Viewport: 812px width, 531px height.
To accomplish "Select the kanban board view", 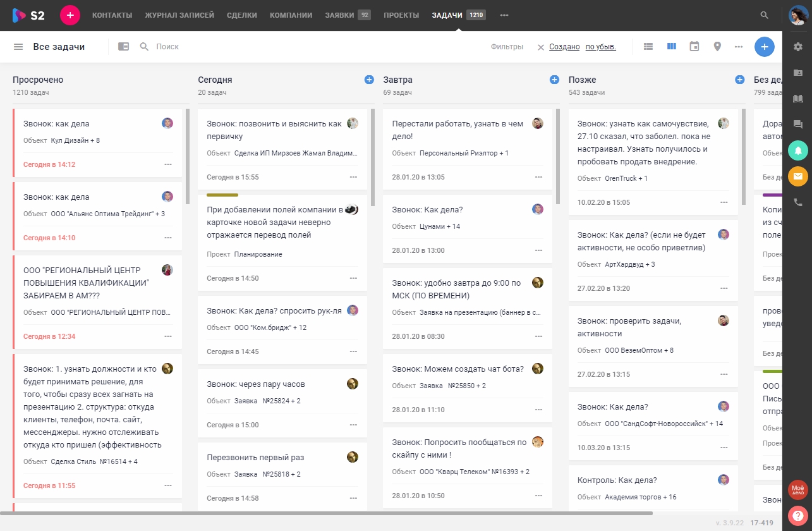I will [671, 46].
